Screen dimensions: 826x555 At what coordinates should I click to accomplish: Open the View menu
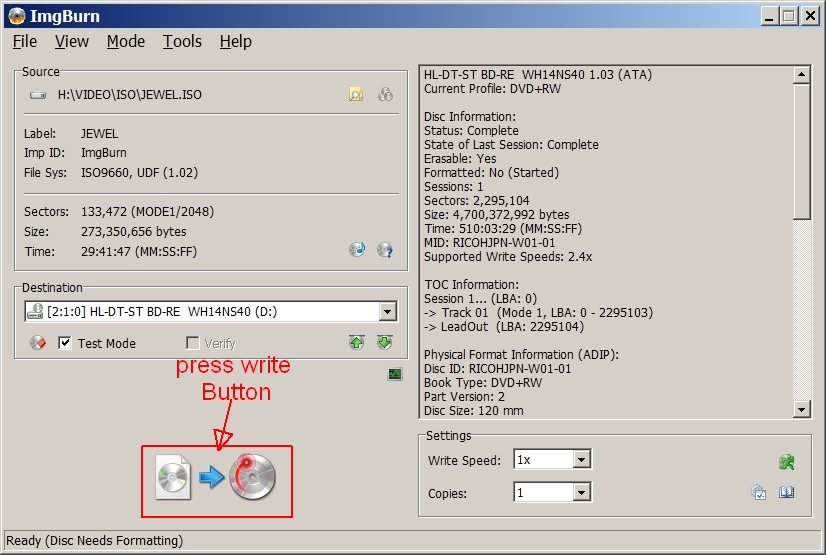(x=72, y=41)
